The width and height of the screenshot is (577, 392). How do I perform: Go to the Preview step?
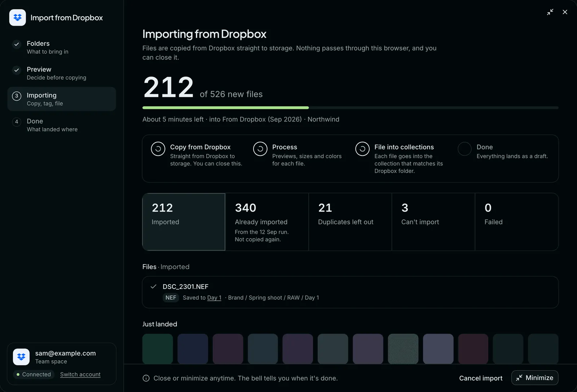point(62,73)
